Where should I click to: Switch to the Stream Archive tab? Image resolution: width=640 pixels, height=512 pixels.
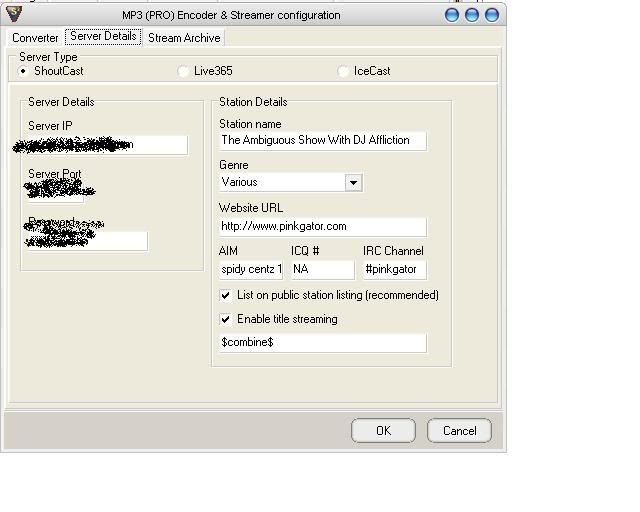[184, 38]
